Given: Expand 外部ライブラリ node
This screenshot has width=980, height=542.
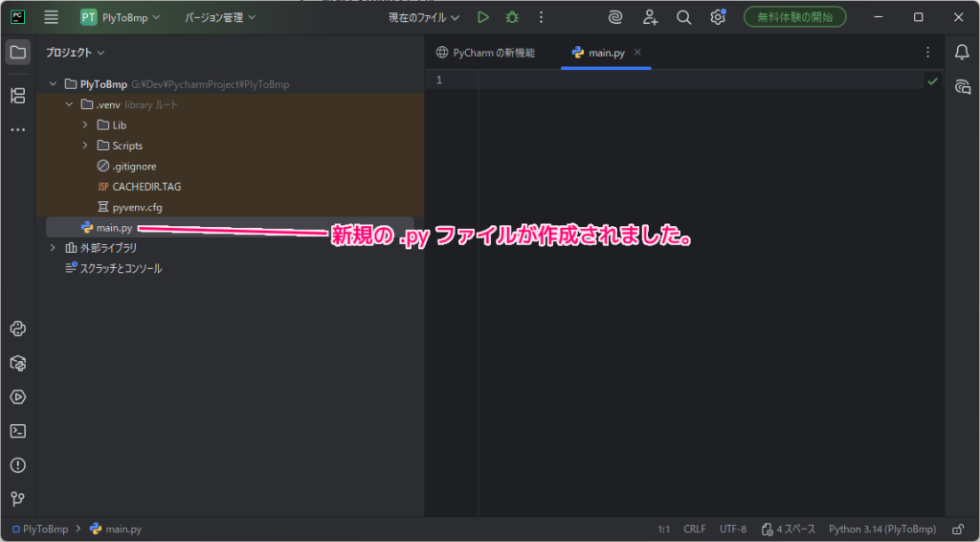Looking at the screenshot, I should [x=54, y=248].
